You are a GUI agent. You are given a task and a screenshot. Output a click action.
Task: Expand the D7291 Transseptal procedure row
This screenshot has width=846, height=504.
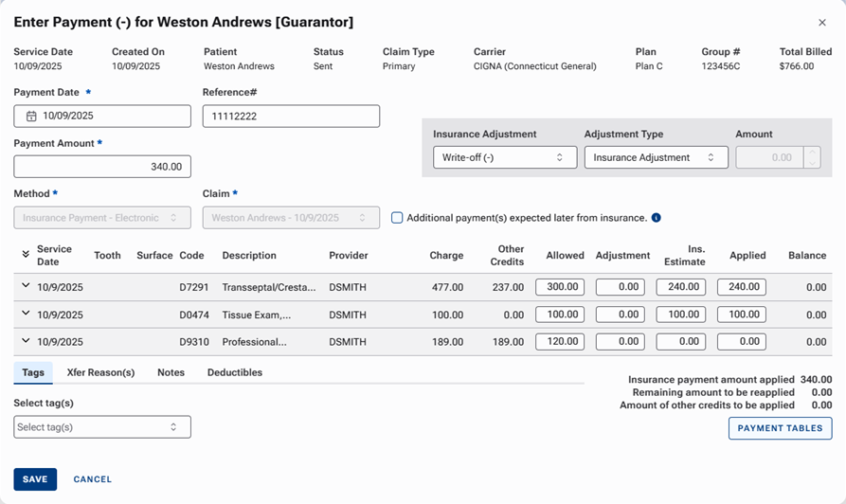pos(25,286)
